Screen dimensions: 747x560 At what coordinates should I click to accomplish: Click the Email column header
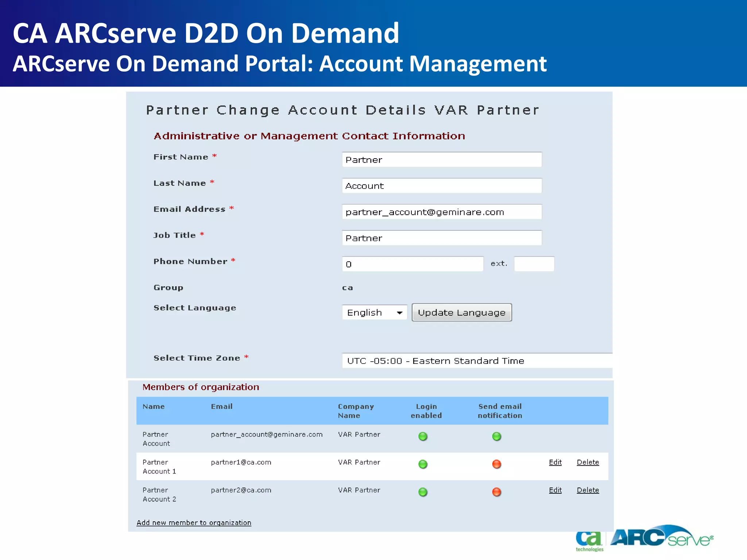[x=221, y=407]
